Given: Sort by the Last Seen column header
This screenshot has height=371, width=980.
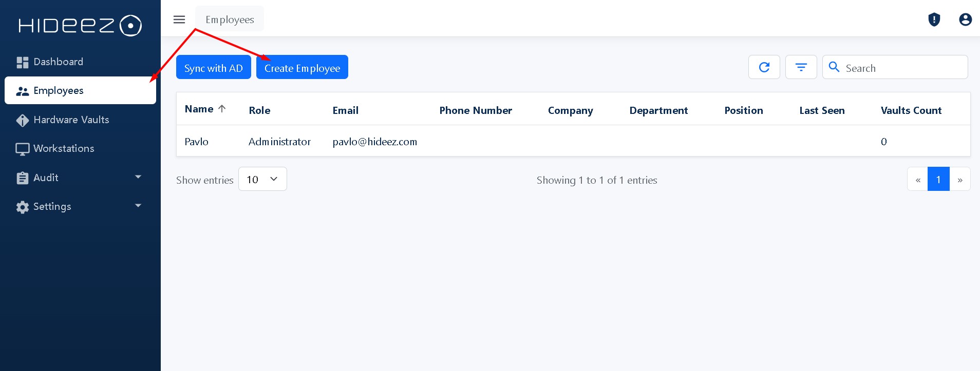Looking at the screenshot, I should point(822,110).
